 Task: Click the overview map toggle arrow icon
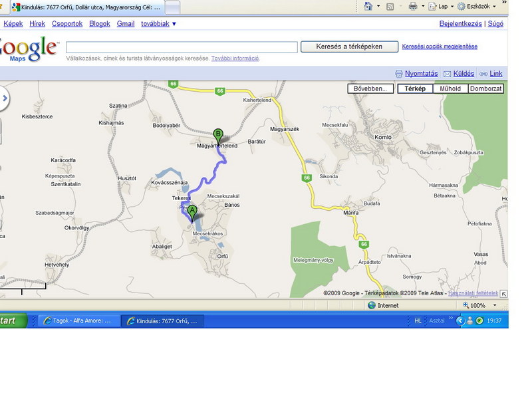click(503, 293)
